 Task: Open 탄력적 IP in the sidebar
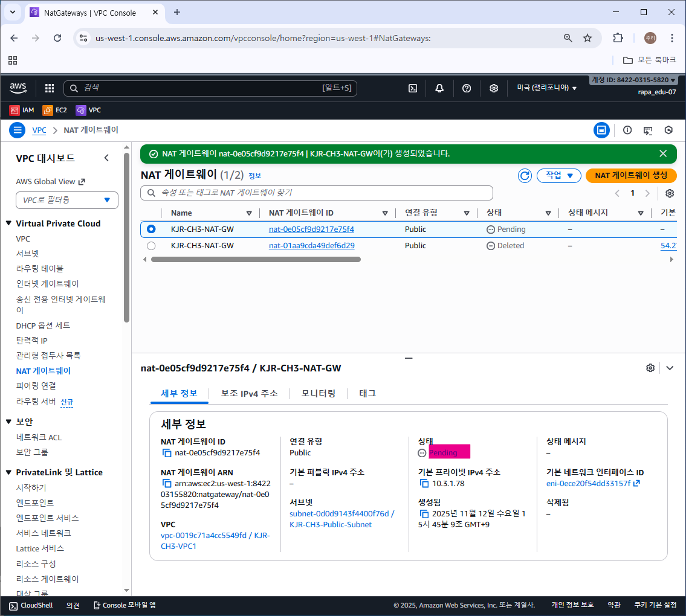pyautogui.click(x=31, y=341)
